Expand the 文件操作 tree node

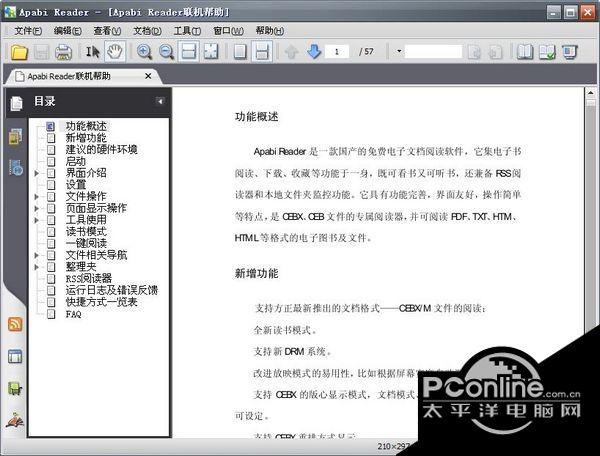point(37,197)
